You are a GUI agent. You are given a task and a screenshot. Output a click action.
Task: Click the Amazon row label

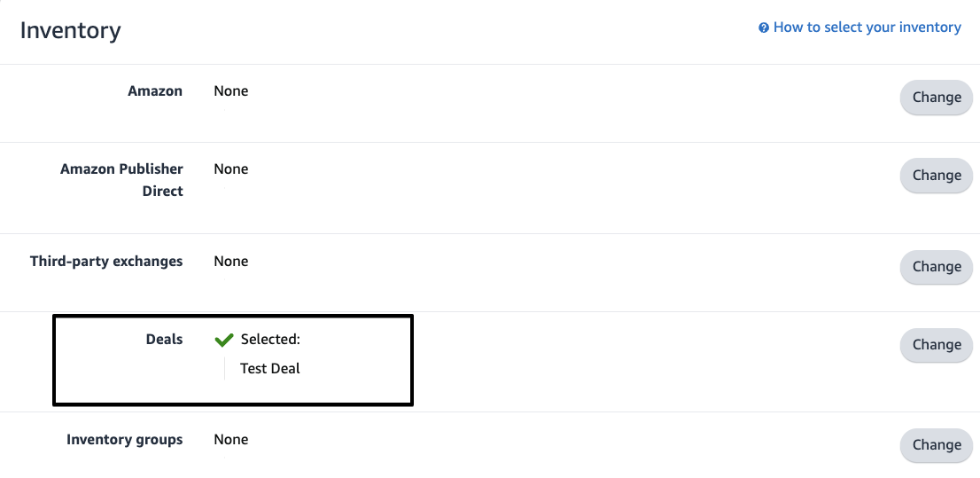[155, 91]
